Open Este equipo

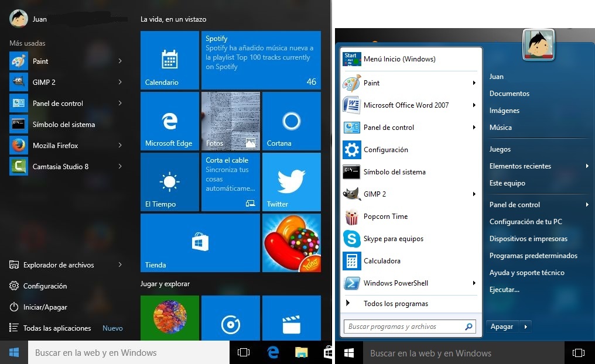(x=507, y=183)
